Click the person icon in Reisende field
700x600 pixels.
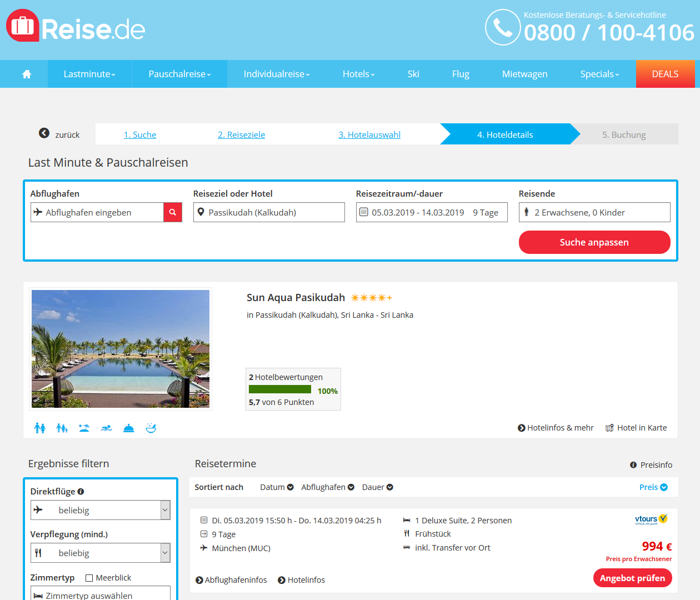point(527,212)
